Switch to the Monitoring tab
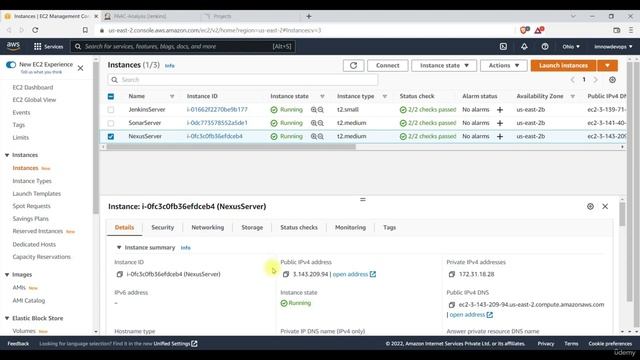The width and height of the screenshot is (640, 360). pyautogui.click(x=350, y=228)
